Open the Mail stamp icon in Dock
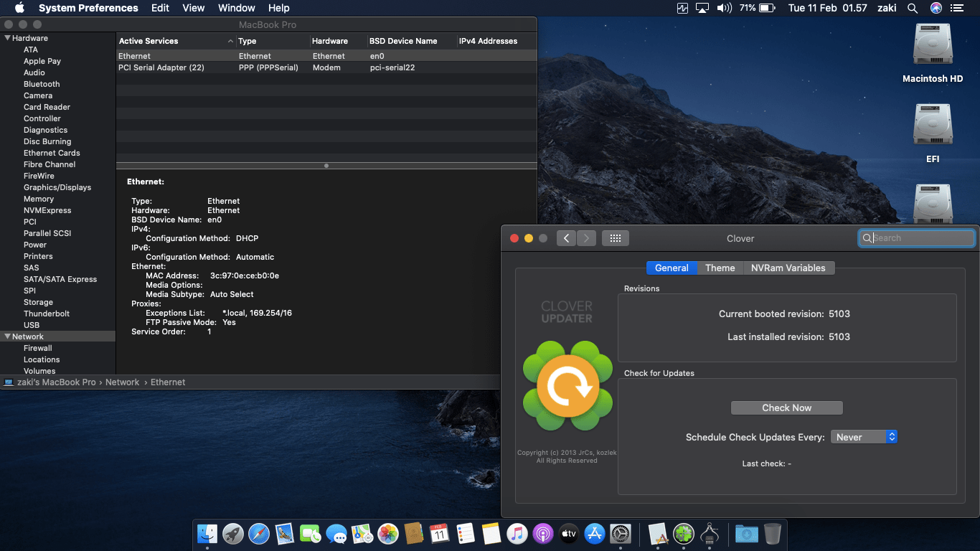The image size is (980, 551). pyautogui.click(x=285, y=533)
